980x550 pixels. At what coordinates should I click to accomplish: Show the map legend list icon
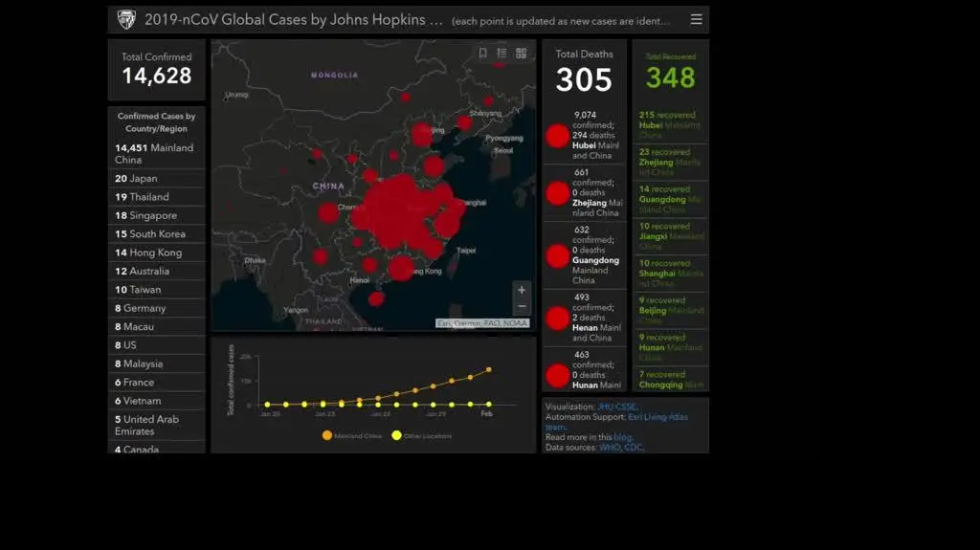501,54
